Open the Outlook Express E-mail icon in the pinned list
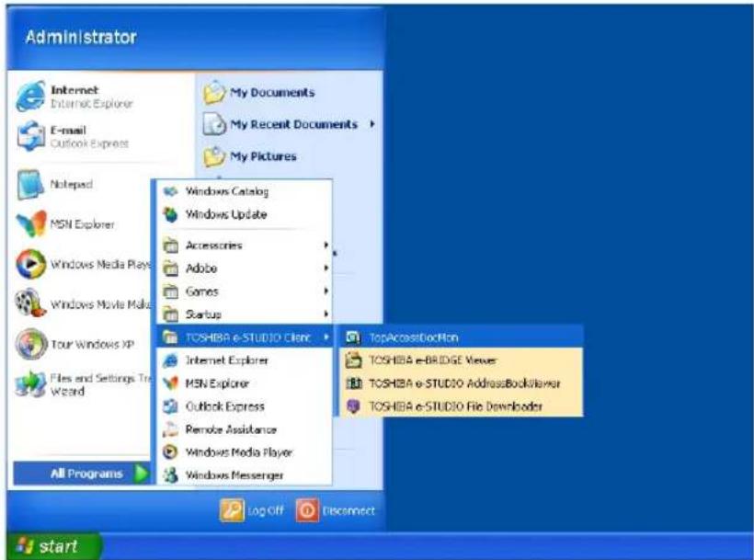Image resolution: width=754 pixels, height=560 pixels. click(30, 136)
